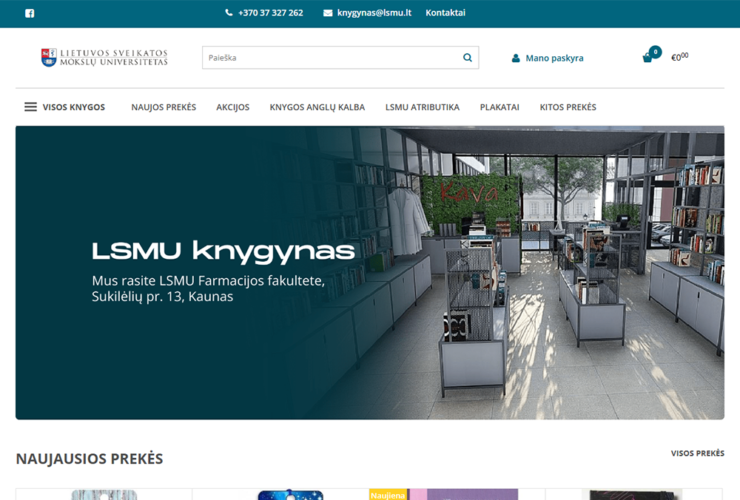This screenshot has width=740, height=500.
Task: Click the LSMU university logo
Action: 104,58
